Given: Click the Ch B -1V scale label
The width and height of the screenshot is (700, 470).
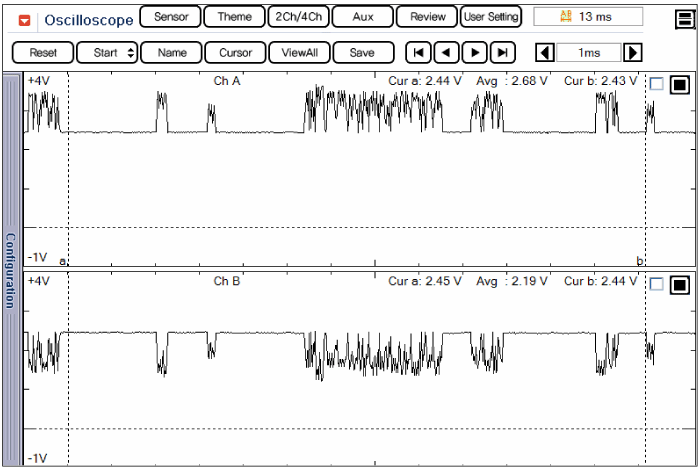Looking at the screenshot, I should (x=38, y=458).
